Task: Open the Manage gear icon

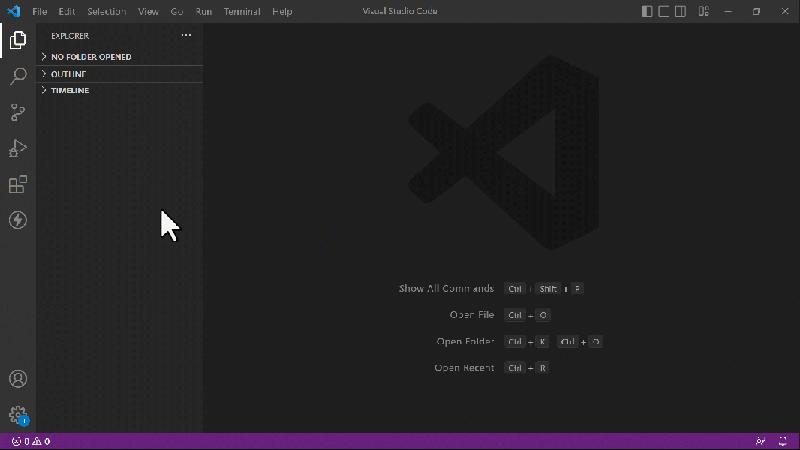Action: point(18,415)
